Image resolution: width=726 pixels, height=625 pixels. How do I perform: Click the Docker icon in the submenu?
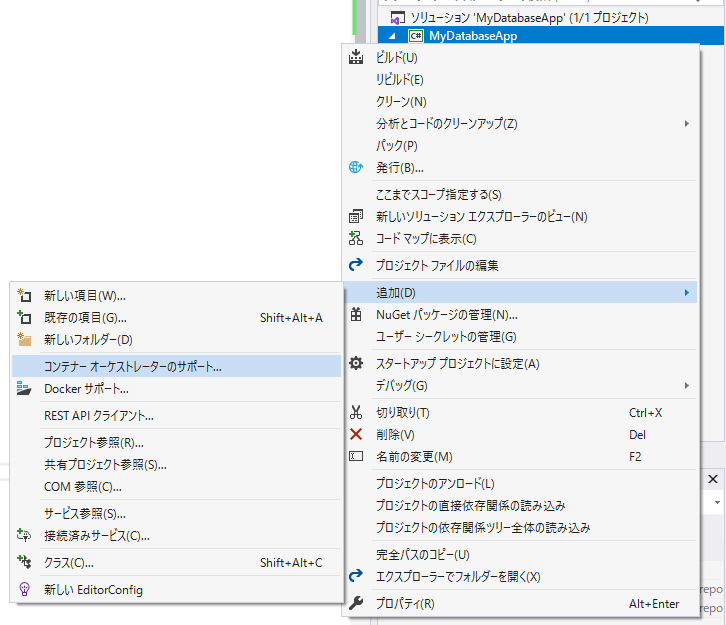(24, 388)
